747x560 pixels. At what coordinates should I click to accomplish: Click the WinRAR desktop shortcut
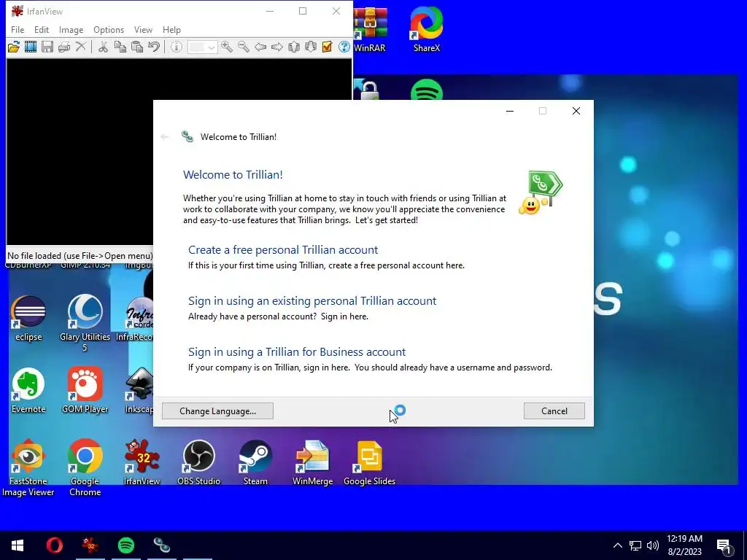pos(370,29)
